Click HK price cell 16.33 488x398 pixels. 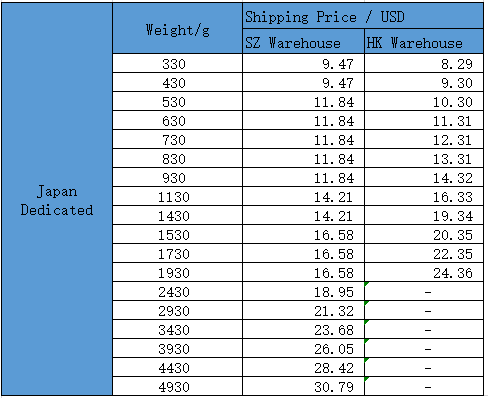(424, 196)
